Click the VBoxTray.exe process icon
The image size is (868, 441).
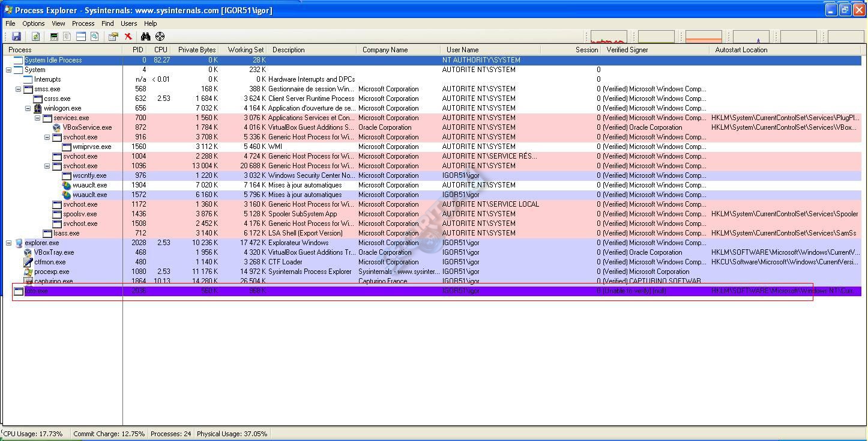[28, 252]
